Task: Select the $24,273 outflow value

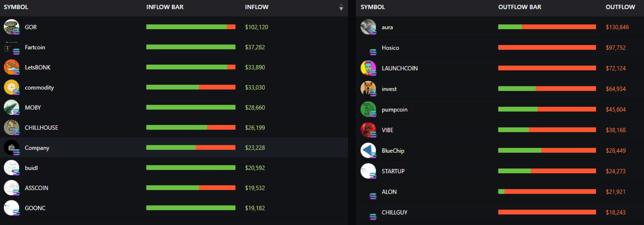Action: (616, 171)
